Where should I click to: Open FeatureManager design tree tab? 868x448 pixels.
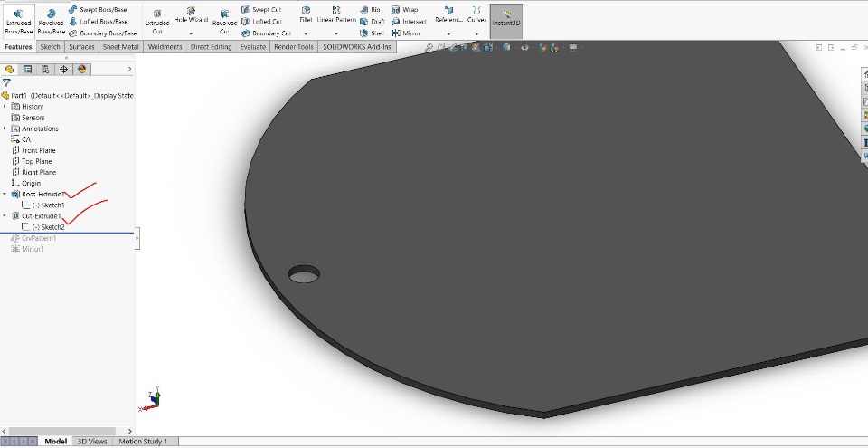coord(9,70)
